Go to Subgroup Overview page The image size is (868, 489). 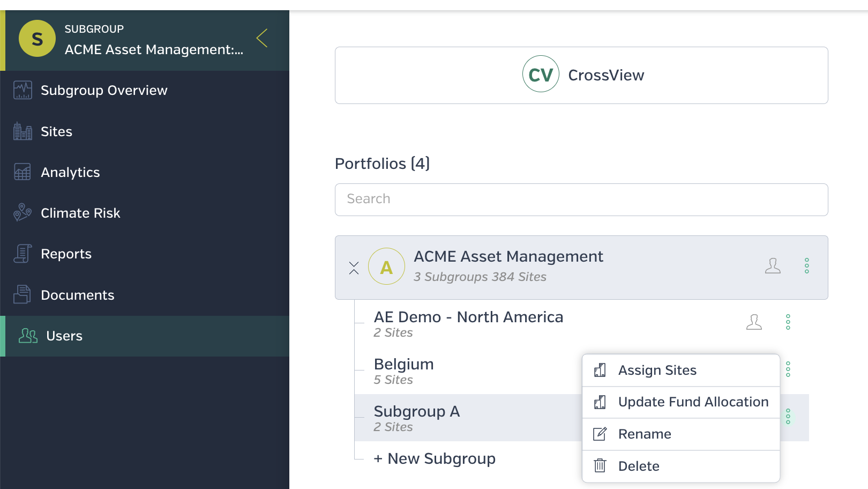pyautogui.click(x=145, y=90)
